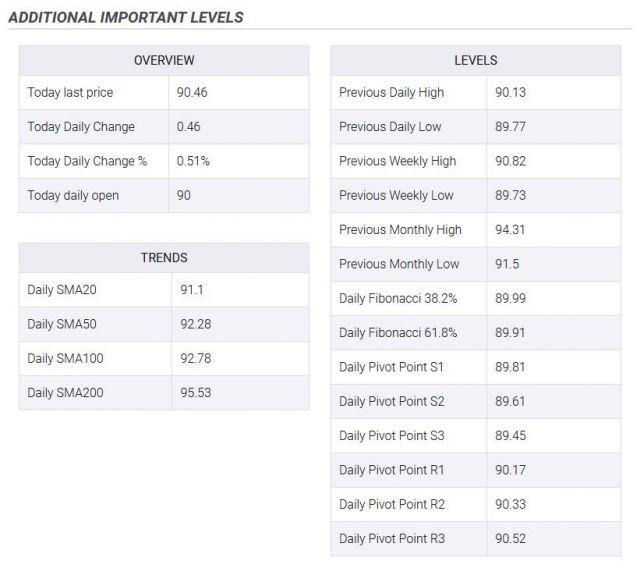
Task: Click the LEVELS table header
Action: pyautogui.click(x=475, y=61)
